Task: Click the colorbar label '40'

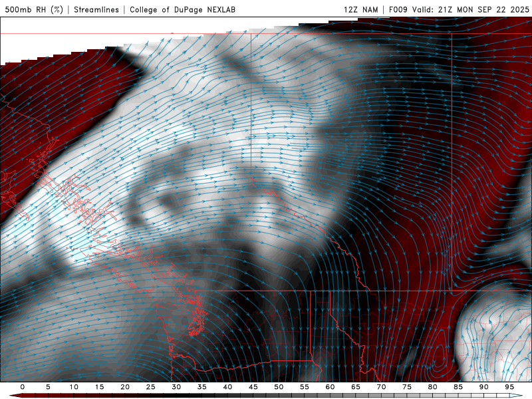Action: [227, 387]
